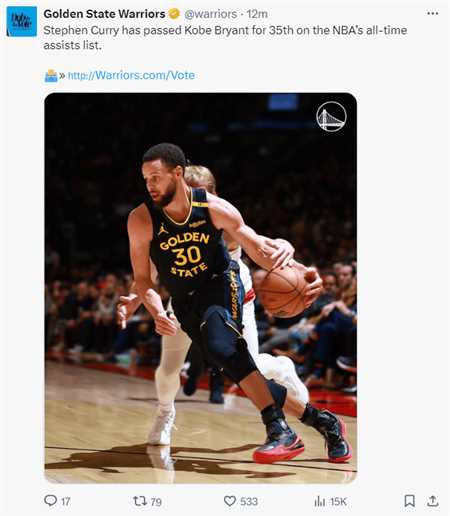Viewport: 450px width, 516px height.
Task: Click the gold verified badge
Action: coord(174,14)
